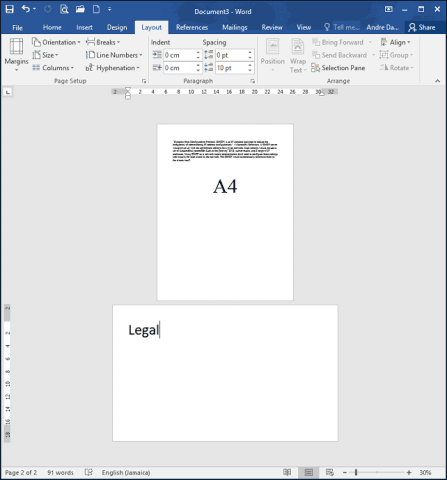Open the Selection Pane
Viewport: 447px width, 480px height.
338,68
